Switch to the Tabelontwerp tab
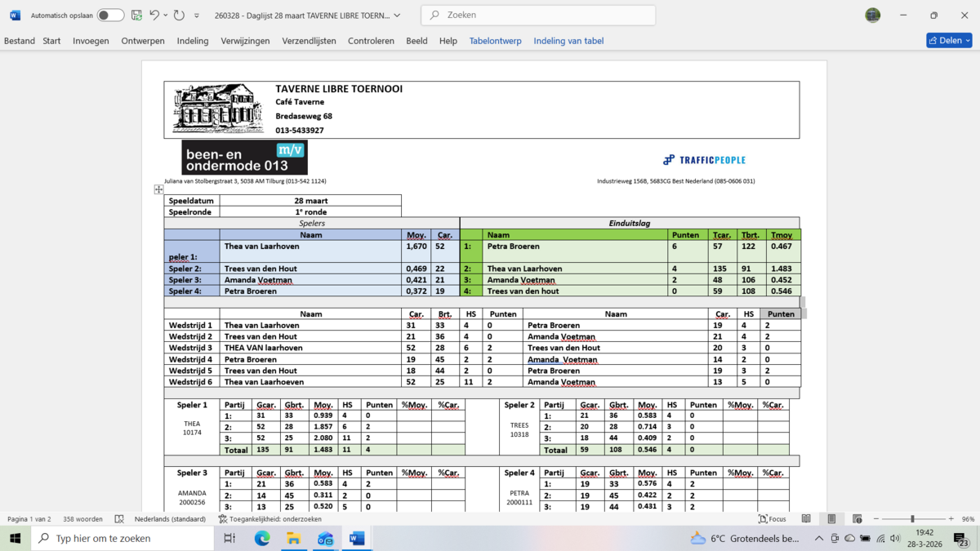This screenshot has width=980, height=551. point(495,41)
